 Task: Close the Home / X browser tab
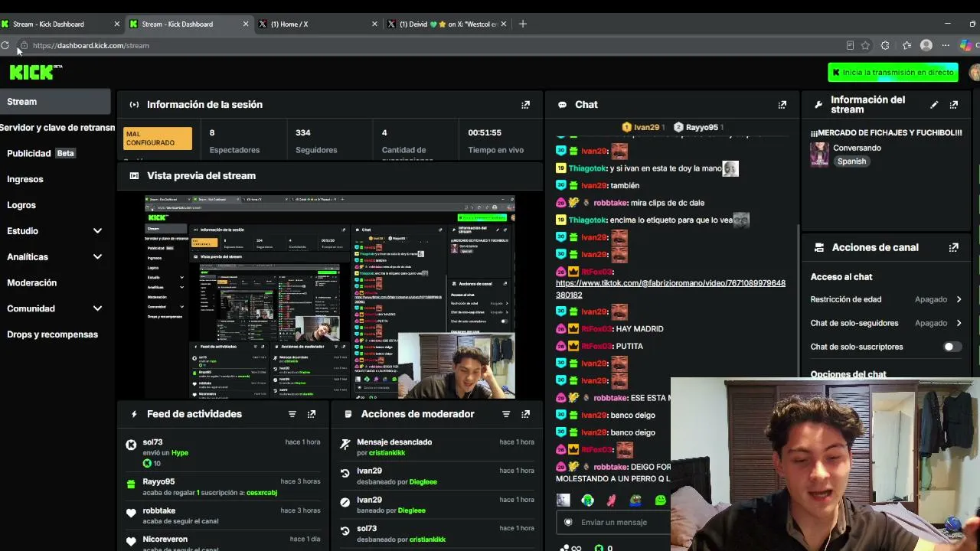[374, 24]
